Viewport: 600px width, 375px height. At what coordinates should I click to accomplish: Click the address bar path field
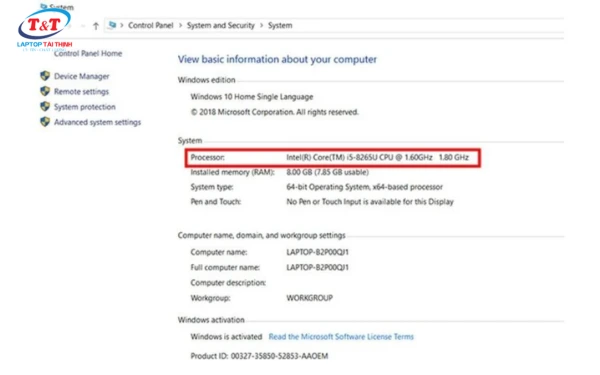(334, 26)
